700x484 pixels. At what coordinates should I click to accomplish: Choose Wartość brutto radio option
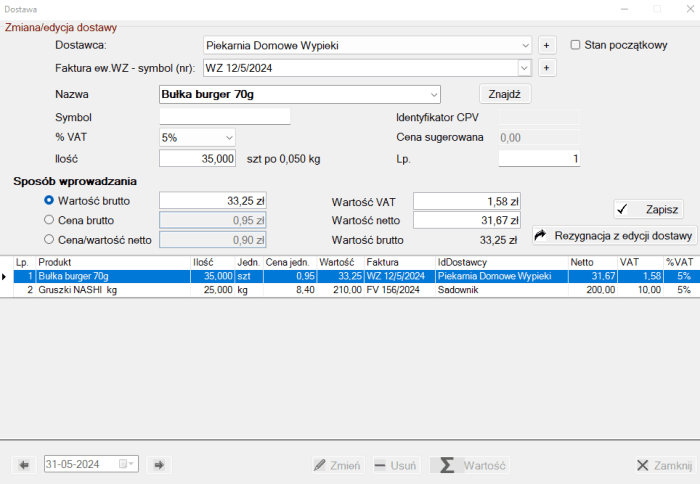tap(49, 201)
